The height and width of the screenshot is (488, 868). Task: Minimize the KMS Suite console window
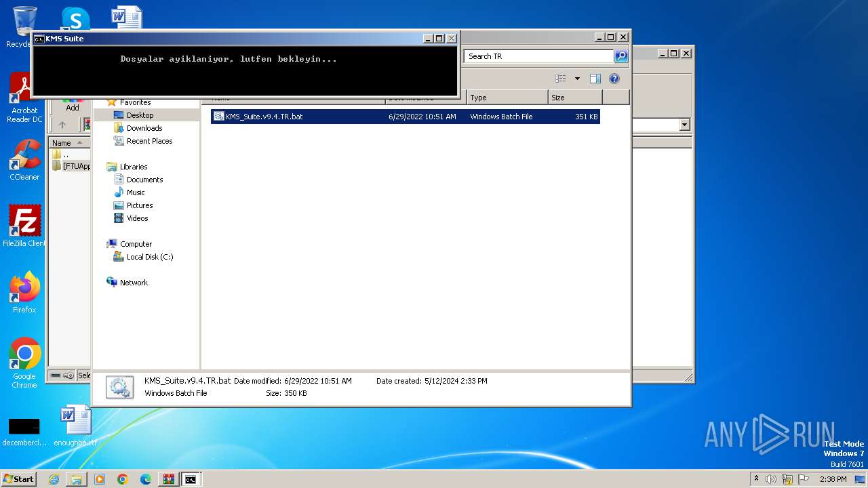tap(428, 39)
